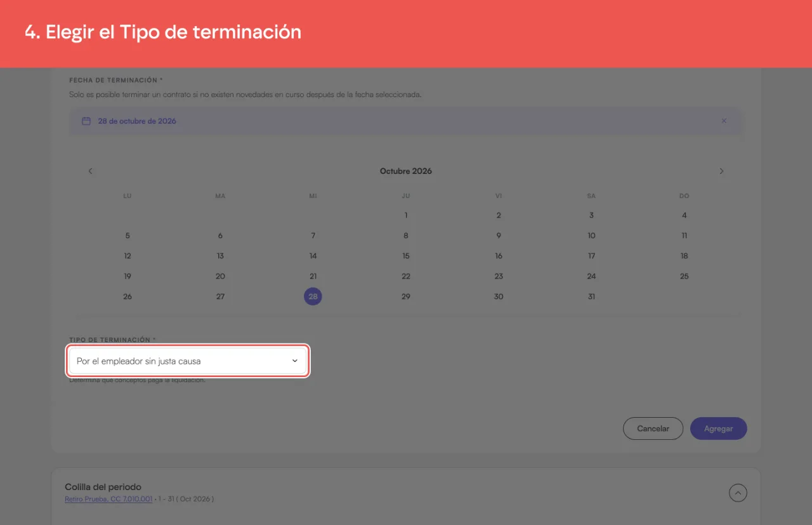This screenshot has height=525, width=812.
Task: Select day 4 in October calendar
Action: point(684,215)
